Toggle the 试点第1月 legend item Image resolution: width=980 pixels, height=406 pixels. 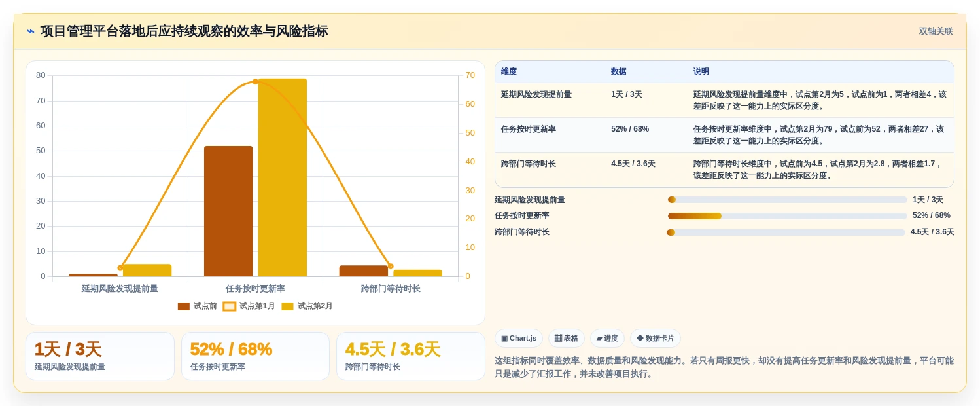pos(249,306)
